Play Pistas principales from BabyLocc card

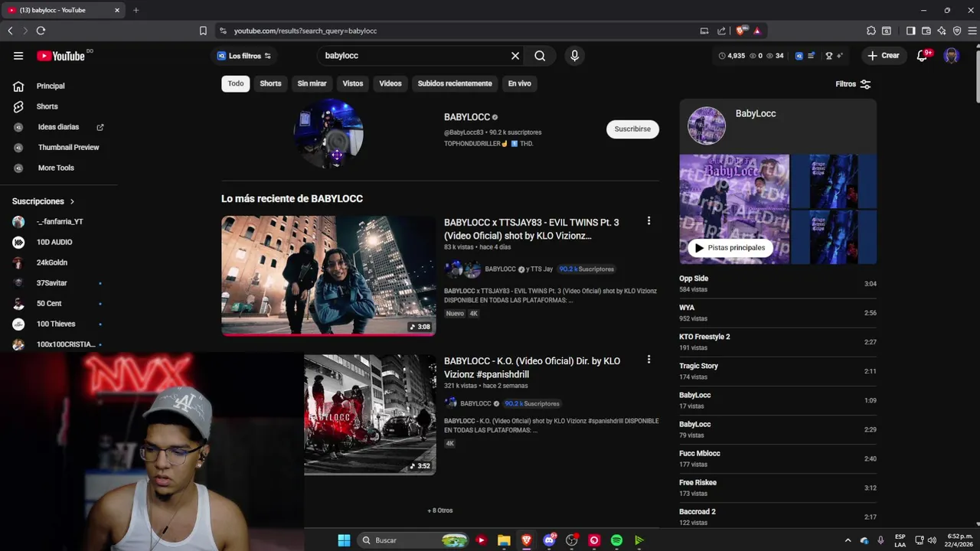[730, 248]
